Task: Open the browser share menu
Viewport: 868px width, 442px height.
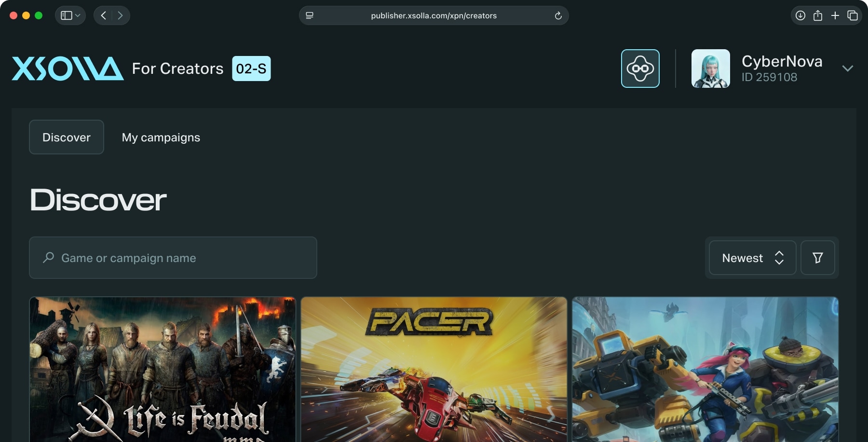Action: (818, 15)
